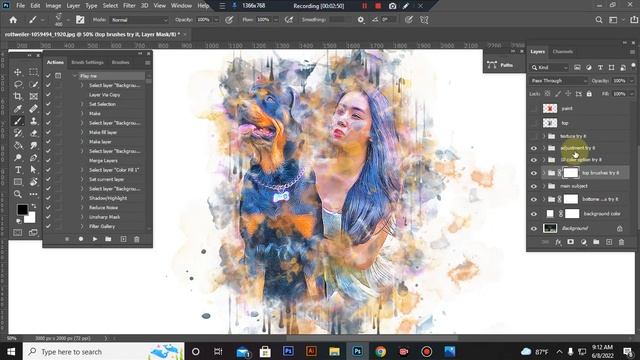
Task: Delete action with trash icon
Action: pos(137,239)
